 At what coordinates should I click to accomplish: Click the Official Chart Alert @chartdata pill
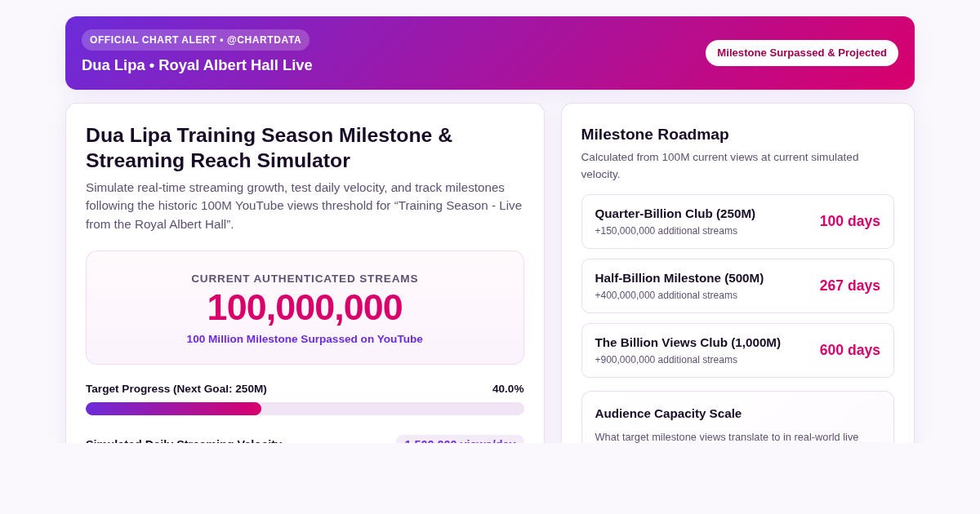point(195,40)
